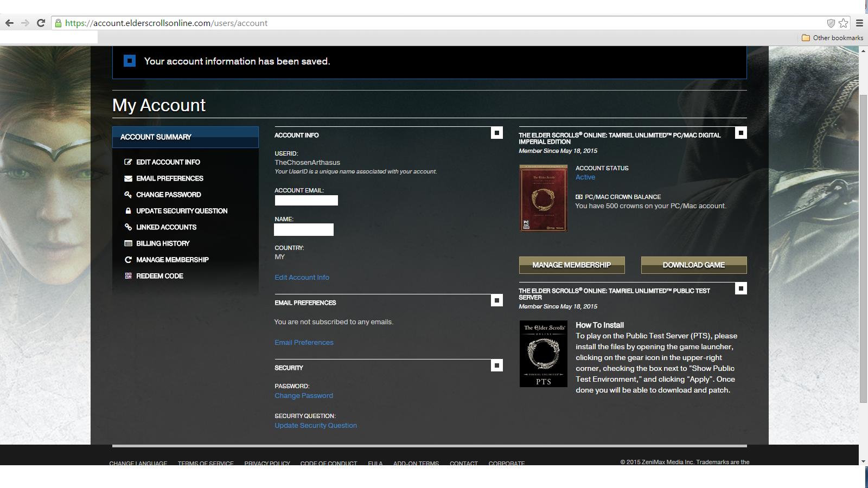Click the page vertical scrollbar thumb
Viewport: 868px width, 488px height.
(x=863, y=248)
